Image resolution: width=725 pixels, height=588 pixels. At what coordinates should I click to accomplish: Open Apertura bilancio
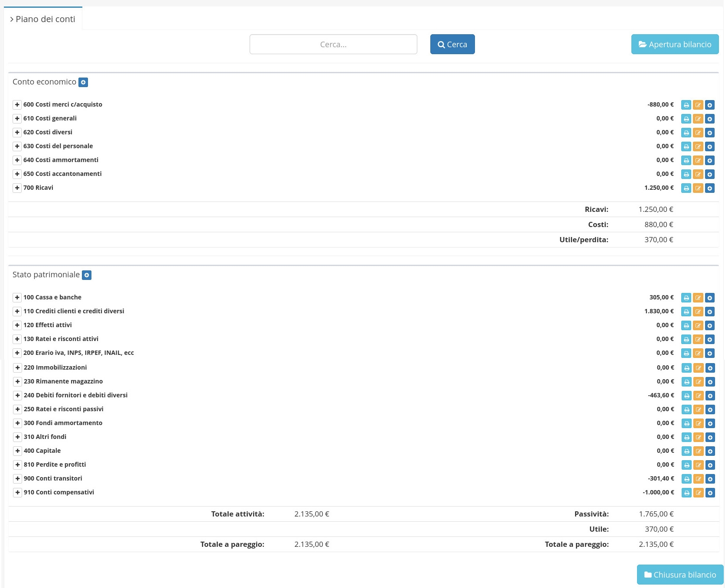(675, 44)
